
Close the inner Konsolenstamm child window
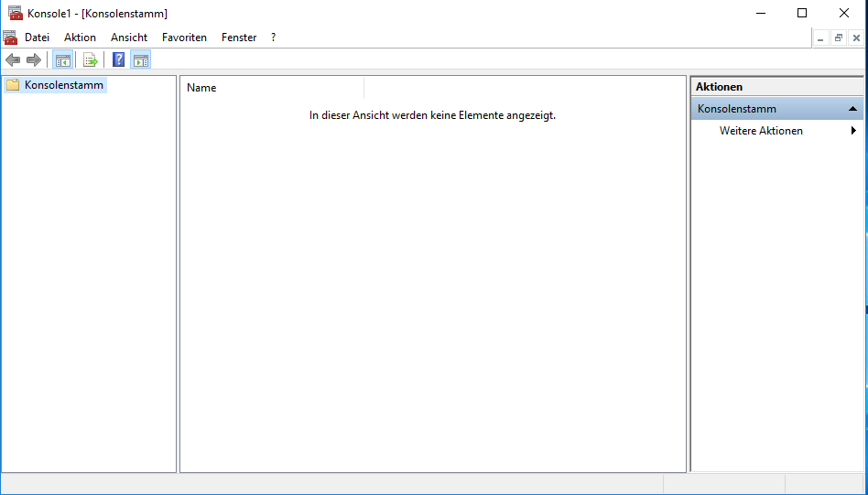point(856,38)
